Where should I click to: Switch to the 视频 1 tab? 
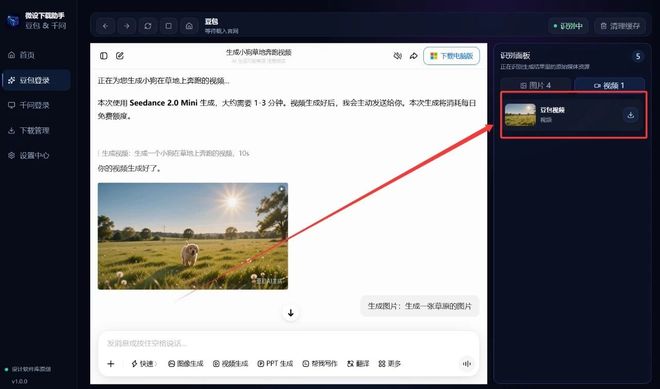tap(609, 85)
